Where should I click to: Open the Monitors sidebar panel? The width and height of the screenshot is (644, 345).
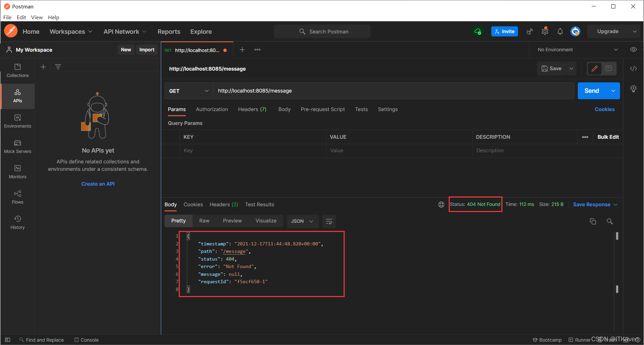[x=18, y=172]
